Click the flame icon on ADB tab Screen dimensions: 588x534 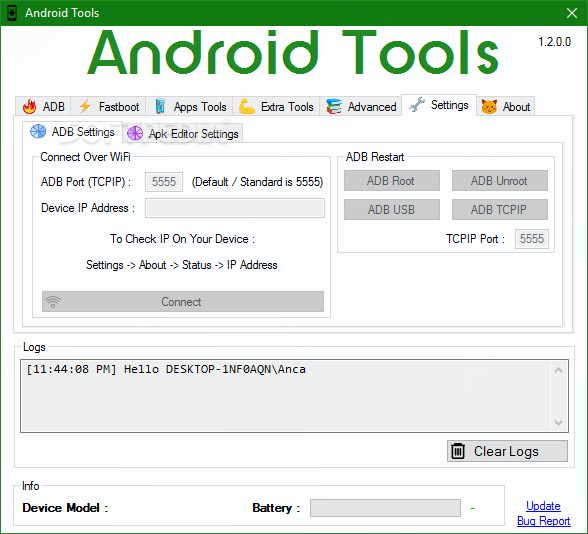point(30,106)
